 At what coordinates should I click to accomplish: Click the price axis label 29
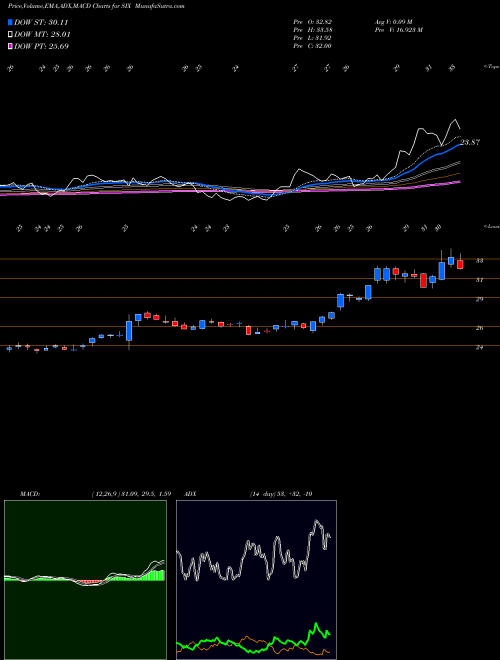pos(479,299)
